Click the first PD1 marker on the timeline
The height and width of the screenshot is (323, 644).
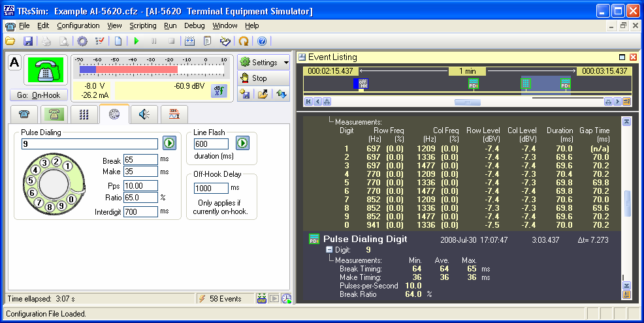coord(474,84)
